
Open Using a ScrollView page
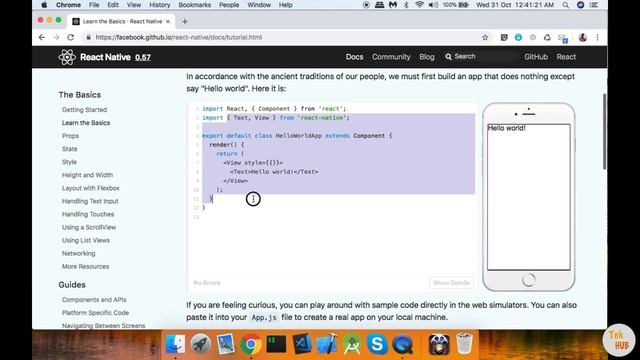tap(89, 227)
